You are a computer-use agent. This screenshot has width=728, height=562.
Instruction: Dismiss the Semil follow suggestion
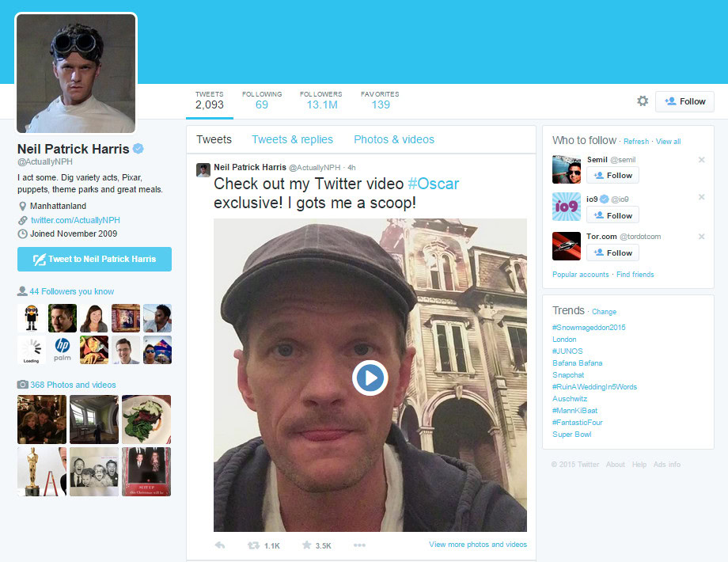click(x=701, y=160)
